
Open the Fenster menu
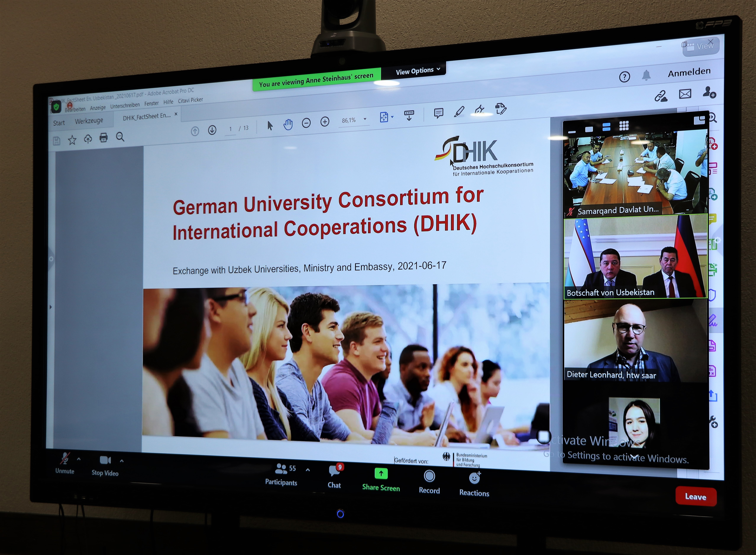[x=152, y=103]
